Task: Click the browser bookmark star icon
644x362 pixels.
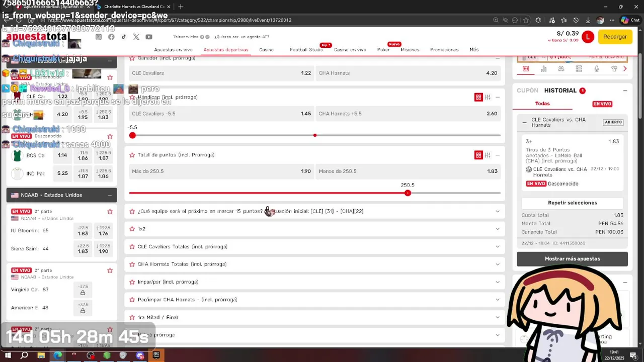Action: tap(526, 20)
